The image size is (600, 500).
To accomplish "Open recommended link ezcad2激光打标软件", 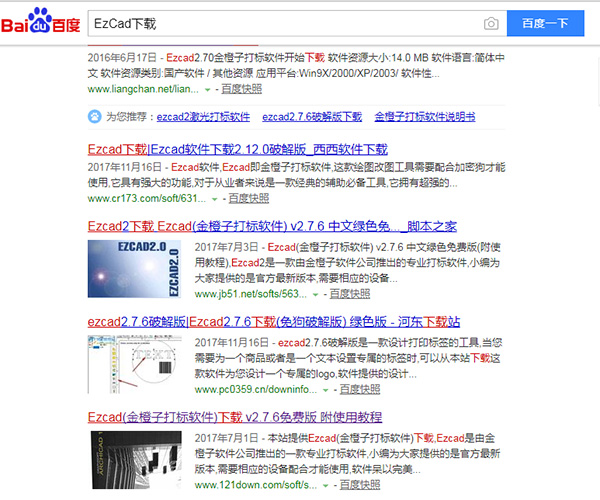I will pyautogui.click(x=203, y=117).
